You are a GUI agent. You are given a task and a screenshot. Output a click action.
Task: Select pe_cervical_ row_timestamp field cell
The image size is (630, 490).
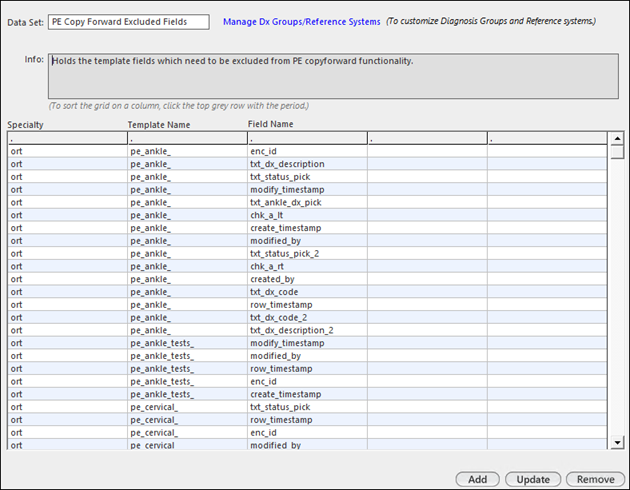[307, 420]
